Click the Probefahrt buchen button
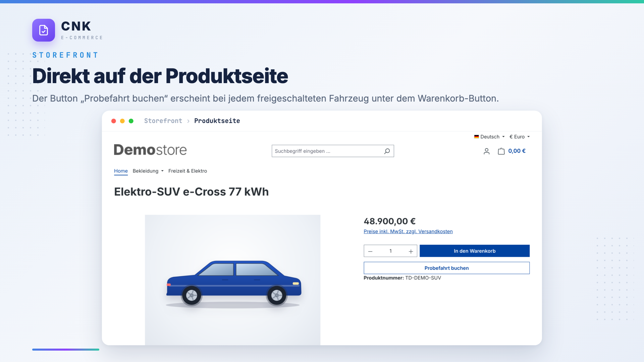 tap(446, 268)
